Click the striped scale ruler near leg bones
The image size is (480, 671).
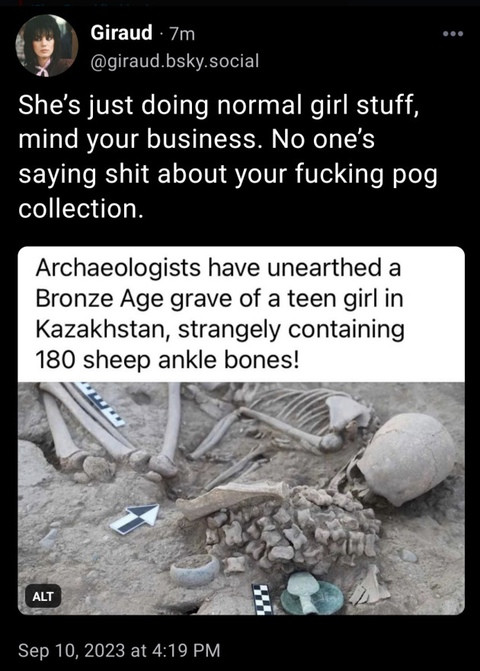click(x=101, y=404)
